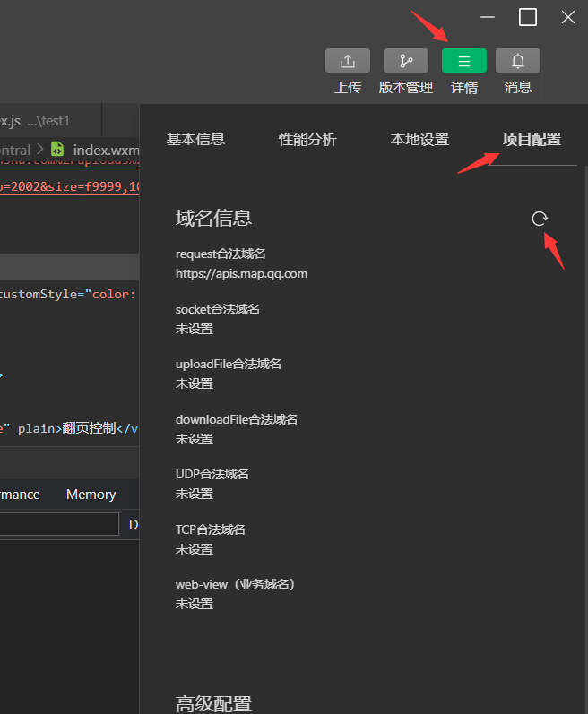The height and width of the screenshot is (714, 588).
Task: Click the filter input field in devtools
Action: pos(59,524)
